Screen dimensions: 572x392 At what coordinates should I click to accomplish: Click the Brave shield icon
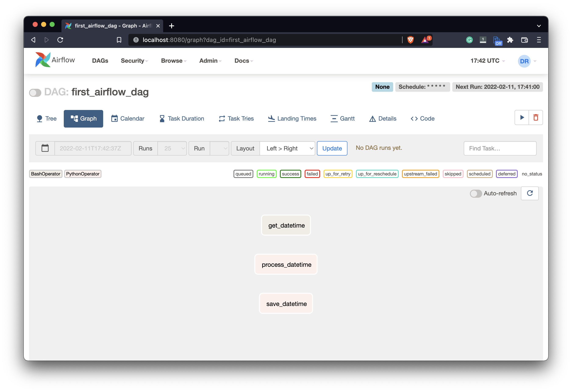(411, 40)
